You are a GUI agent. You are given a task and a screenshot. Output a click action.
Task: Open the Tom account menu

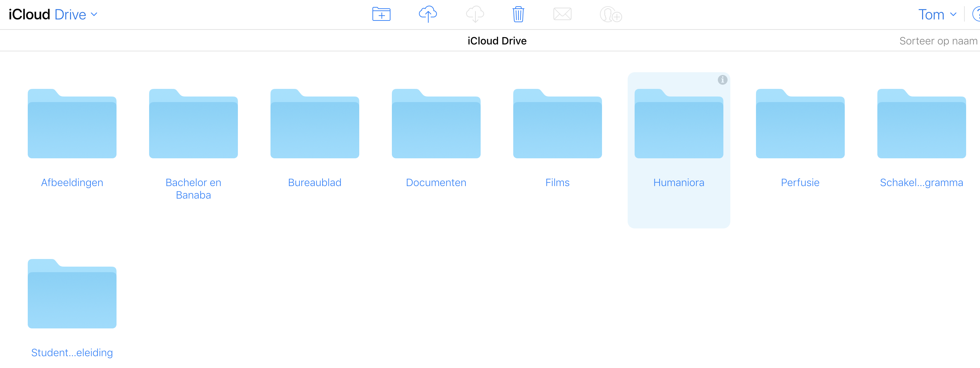click(937, 15)
